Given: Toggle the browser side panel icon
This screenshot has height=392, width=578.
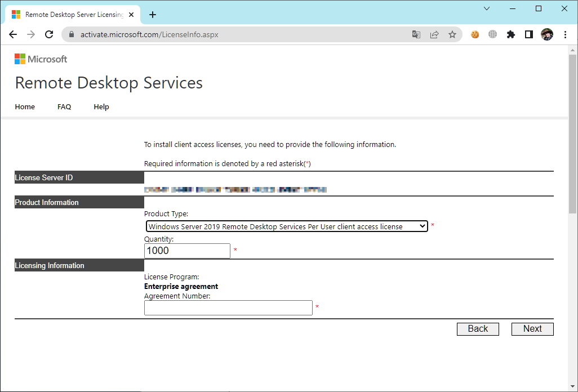Looking at the screenshot, I should pyautogui.click(x=528, y=34).
